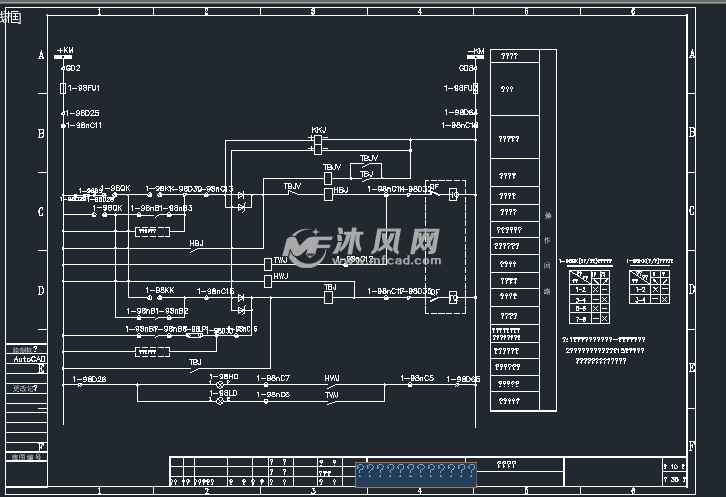
Task: Select the 1-98nC11 label
Action: [x=84, y=125]
